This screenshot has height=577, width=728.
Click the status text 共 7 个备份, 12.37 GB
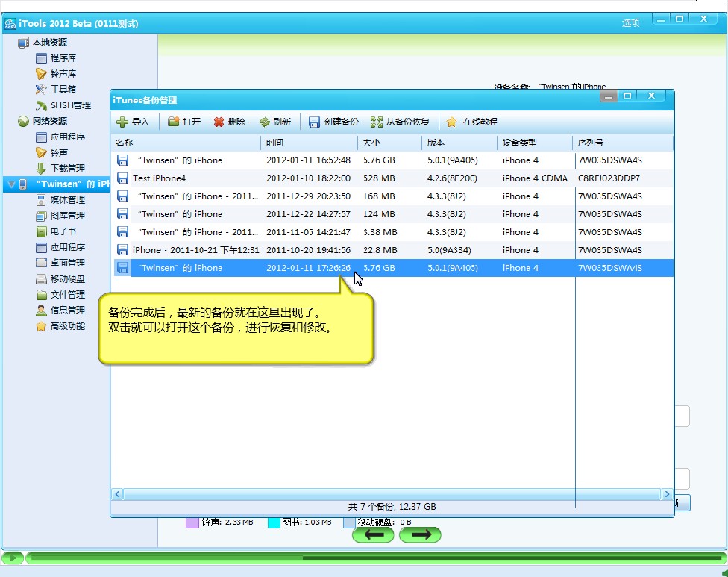392,507
